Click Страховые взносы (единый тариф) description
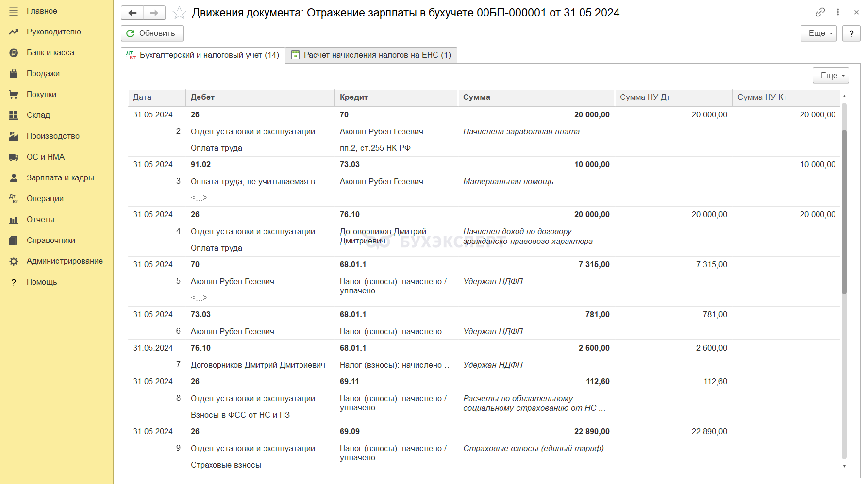 click(534, 449)
